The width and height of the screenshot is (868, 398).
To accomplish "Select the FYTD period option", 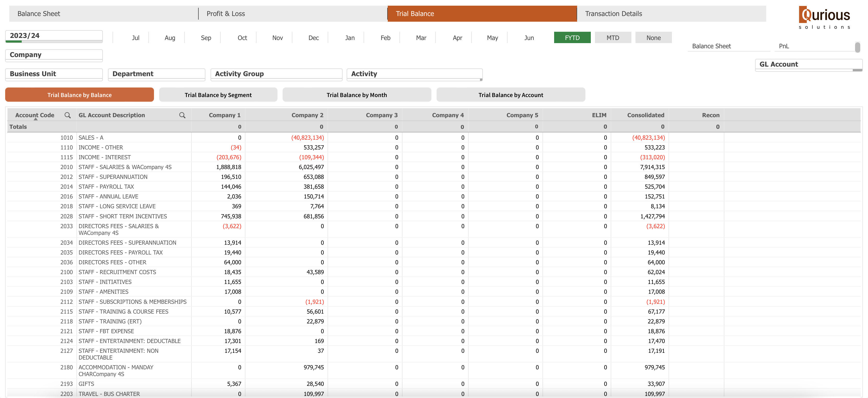I will click(572, 38).
